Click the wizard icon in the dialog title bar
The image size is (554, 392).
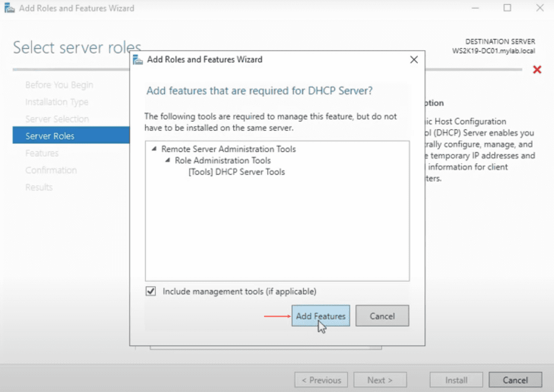coord(137,59)
